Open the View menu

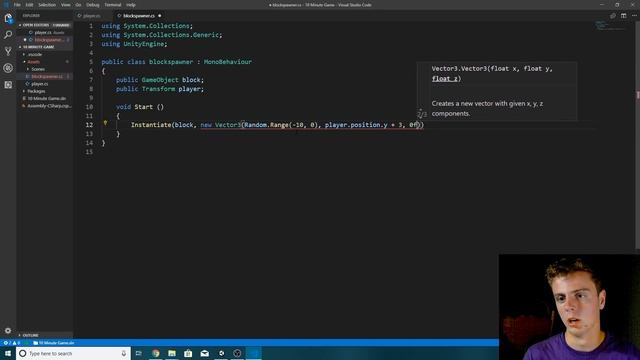tap(66, 5)
